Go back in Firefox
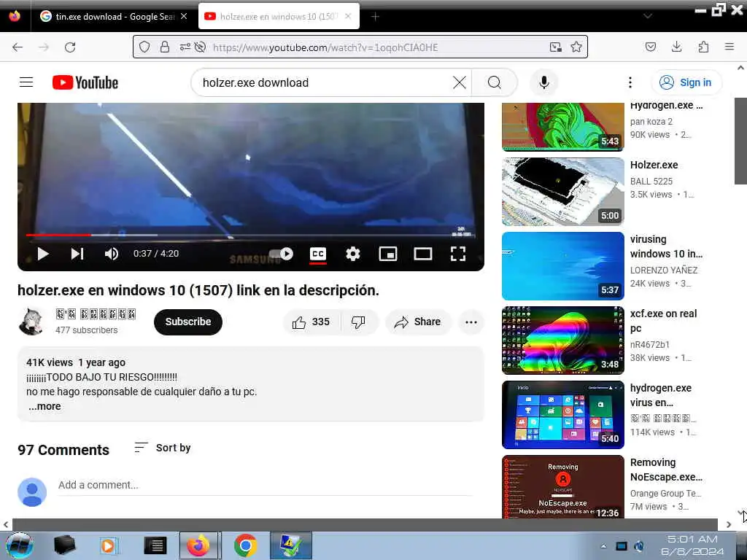 tap(18, 47)
